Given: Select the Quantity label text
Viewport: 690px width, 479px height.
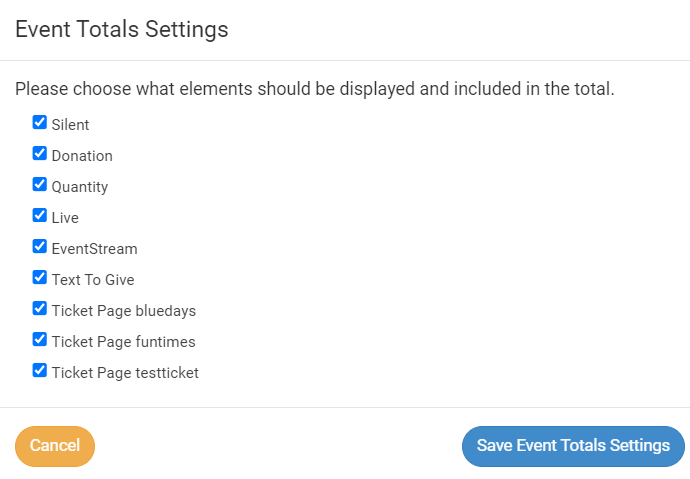Looking at the screenshot, I should point(80,188).
